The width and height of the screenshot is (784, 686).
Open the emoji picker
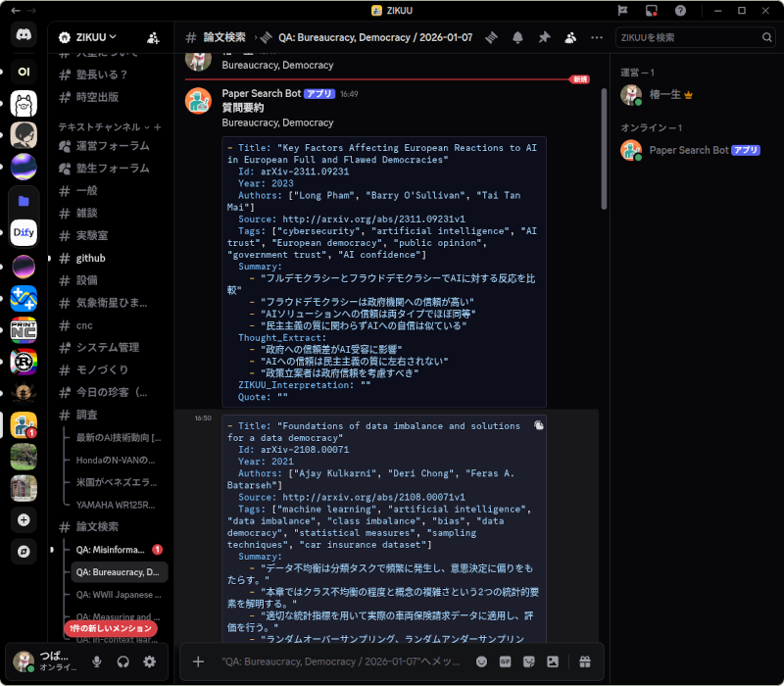(481, 661)
